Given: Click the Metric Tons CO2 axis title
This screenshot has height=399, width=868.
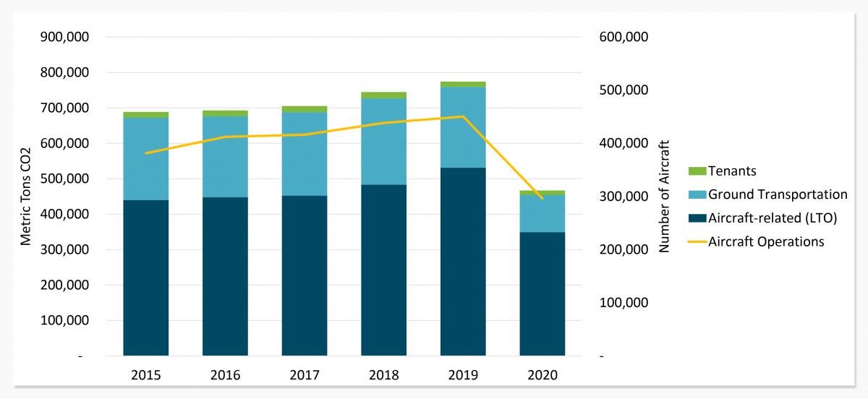Looking at the screenshot, I should click(x=26, y=197).
